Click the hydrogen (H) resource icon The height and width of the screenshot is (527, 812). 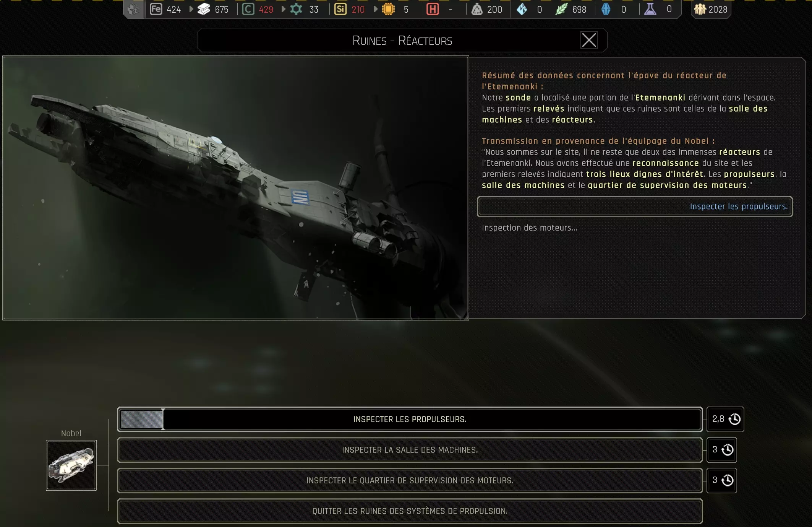433,9
